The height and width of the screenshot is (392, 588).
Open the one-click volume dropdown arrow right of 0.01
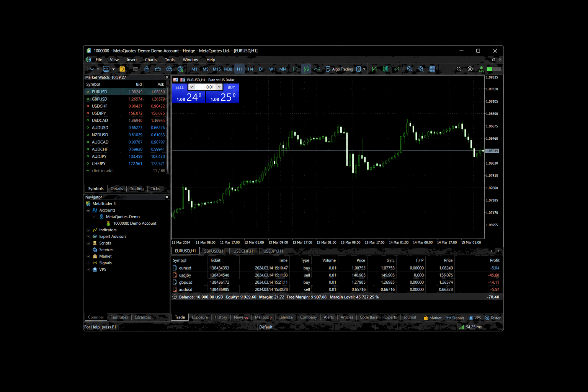click(219, 87)
